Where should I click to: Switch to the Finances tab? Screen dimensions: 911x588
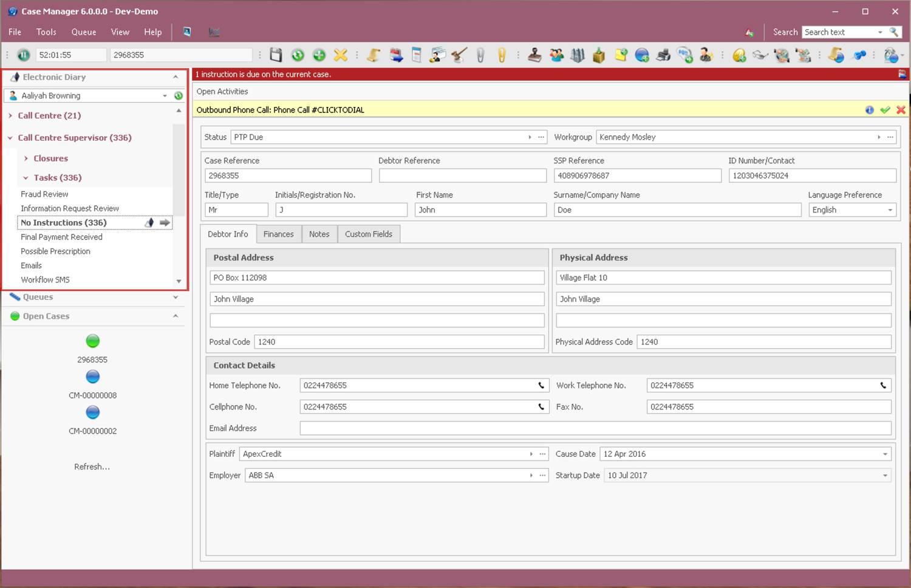[279, 234]
